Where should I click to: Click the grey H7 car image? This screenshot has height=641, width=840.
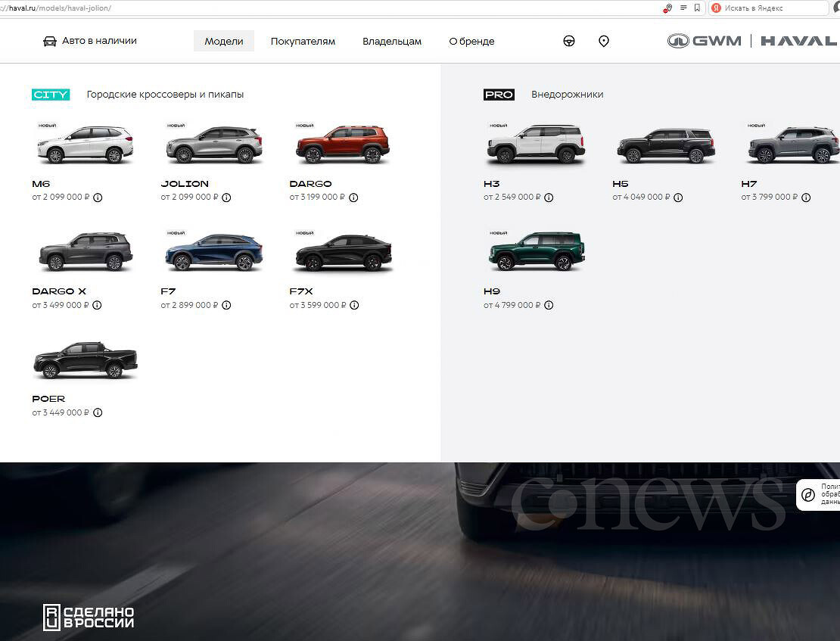pyautogui.click(x=793, y=145)
